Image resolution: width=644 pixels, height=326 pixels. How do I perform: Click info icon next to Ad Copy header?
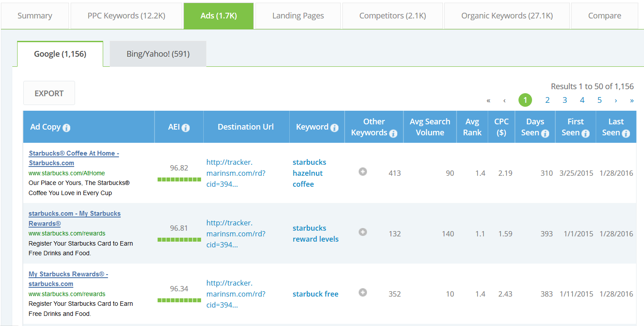(x=66, y=128)
